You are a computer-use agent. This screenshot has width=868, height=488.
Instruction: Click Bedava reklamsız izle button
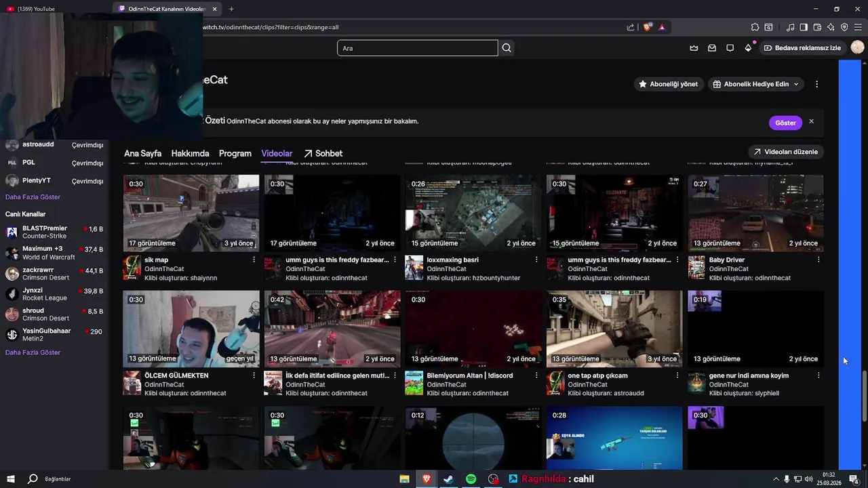click(802, 48)
